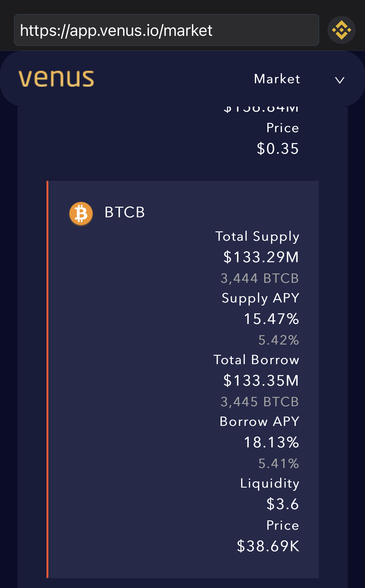Click the 5.41% borrow distribution APY

(x=279, y=463)
